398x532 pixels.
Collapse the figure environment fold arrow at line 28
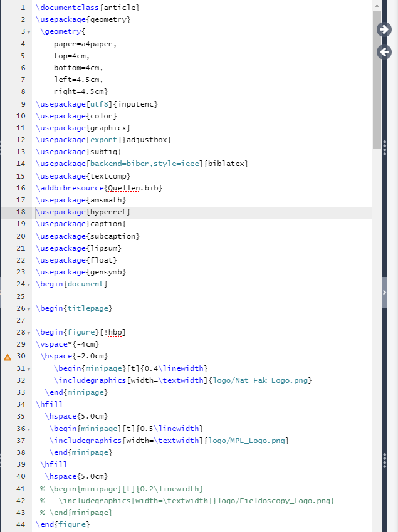tap(29, 333)
